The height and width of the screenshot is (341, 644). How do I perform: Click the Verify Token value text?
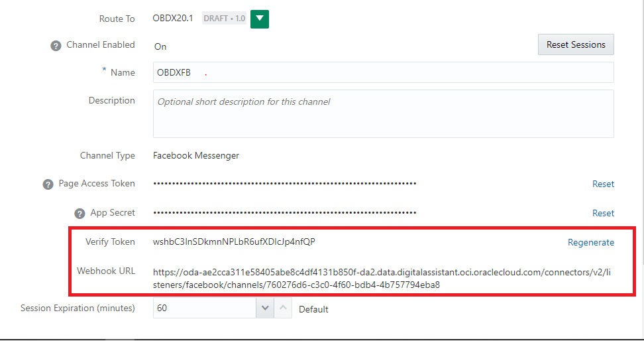point(234,242)
